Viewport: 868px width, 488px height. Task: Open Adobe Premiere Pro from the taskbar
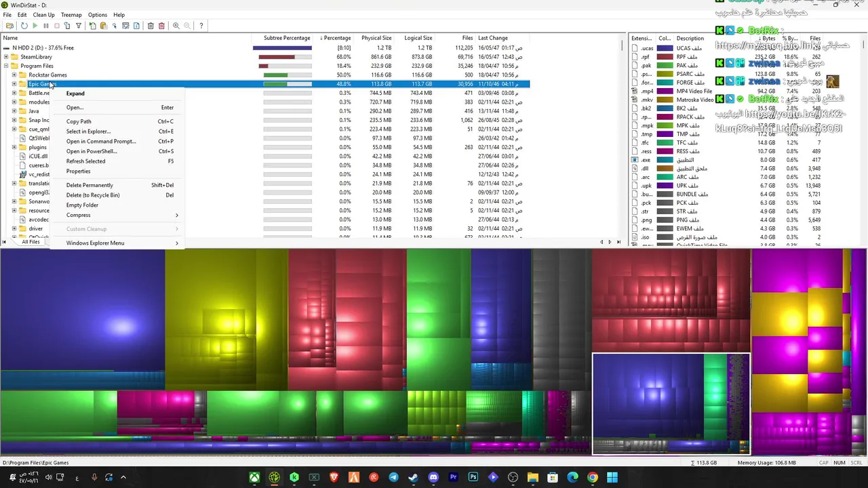[453, 477]
